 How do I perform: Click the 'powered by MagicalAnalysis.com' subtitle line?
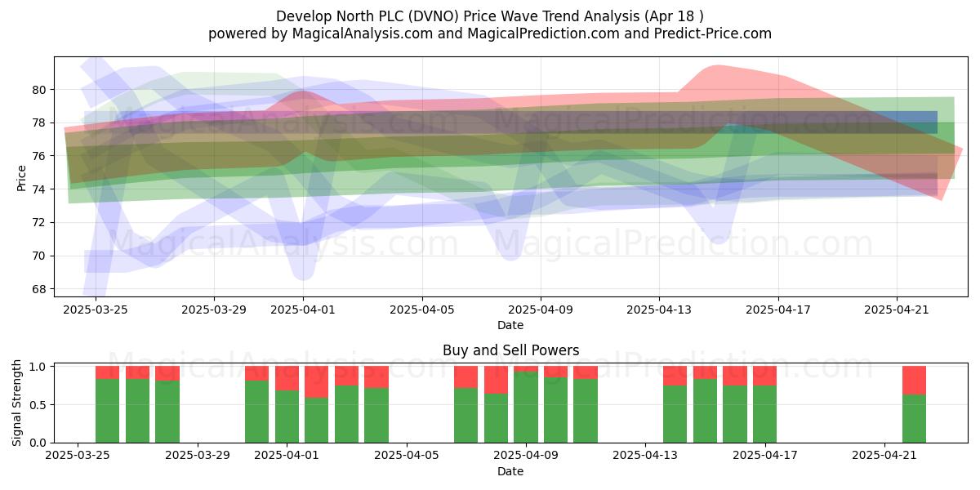(490, 33)
